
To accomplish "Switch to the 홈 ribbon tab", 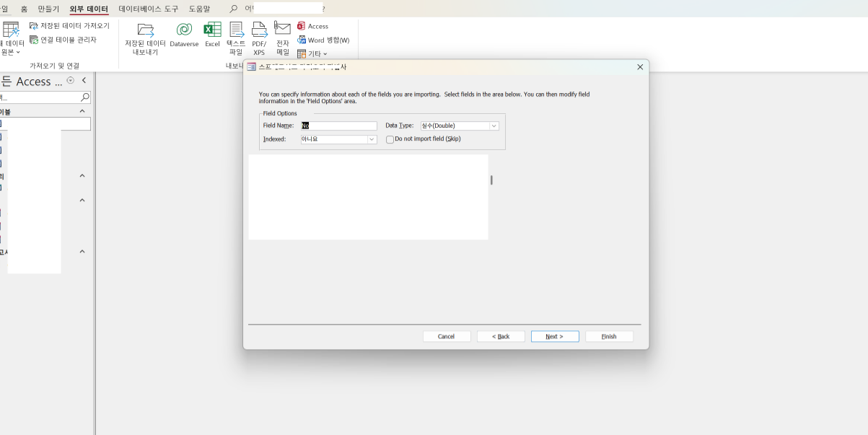I will point(25,9).
